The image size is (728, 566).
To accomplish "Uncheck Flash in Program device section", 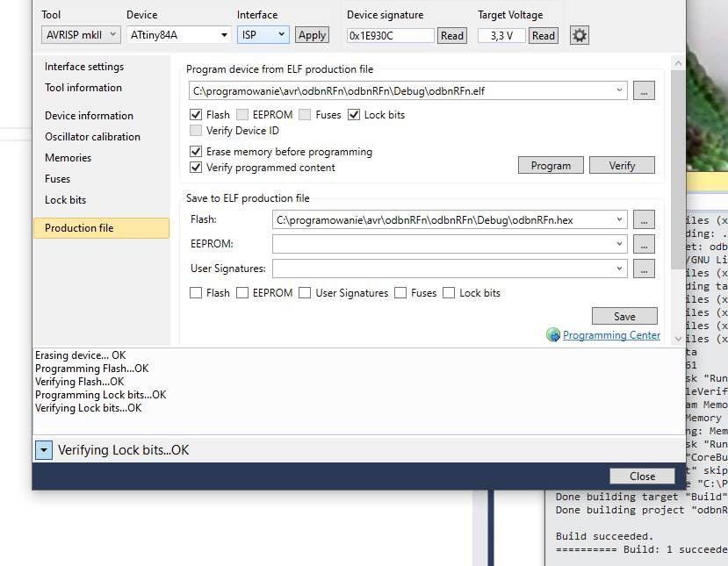I will [196, 115].
